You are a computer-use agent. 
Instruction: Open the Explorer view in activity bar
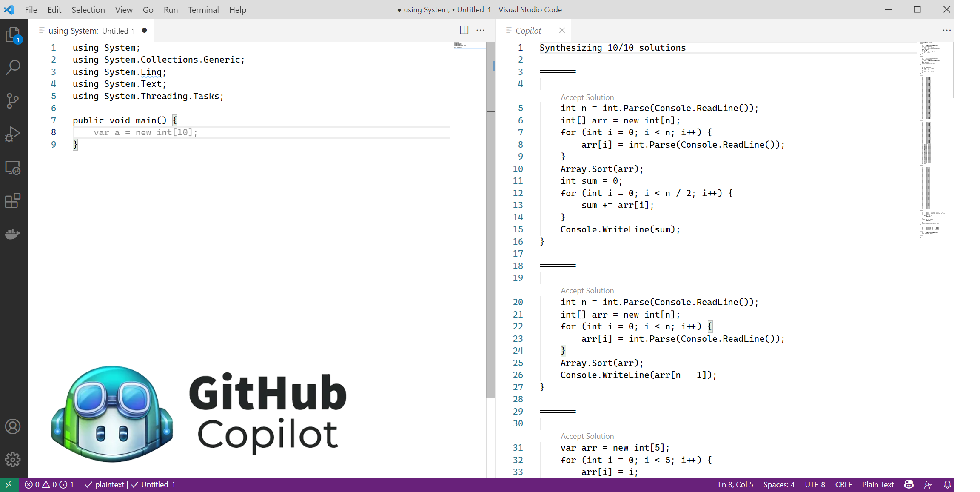13,34
